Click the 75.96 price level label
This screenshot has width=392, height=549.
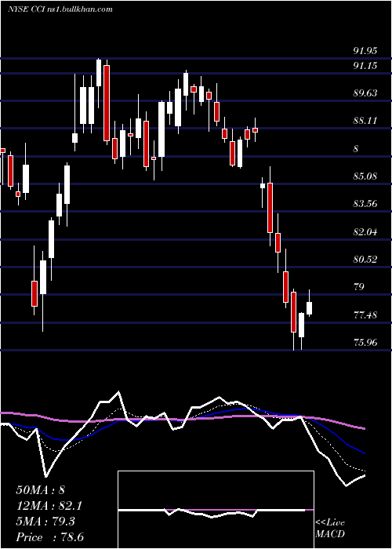pyautogui.click(x=365, y=342)
